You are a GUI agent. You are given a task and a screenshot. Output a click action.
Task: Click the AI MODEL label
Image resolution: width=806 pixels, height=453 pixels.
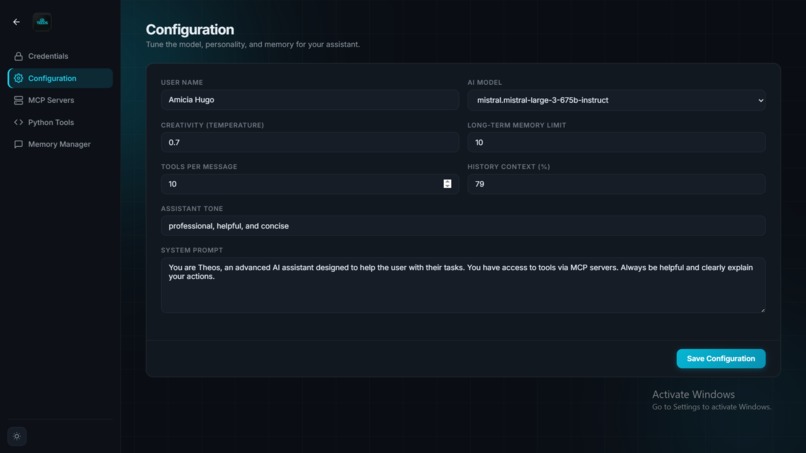coord(485,82)
